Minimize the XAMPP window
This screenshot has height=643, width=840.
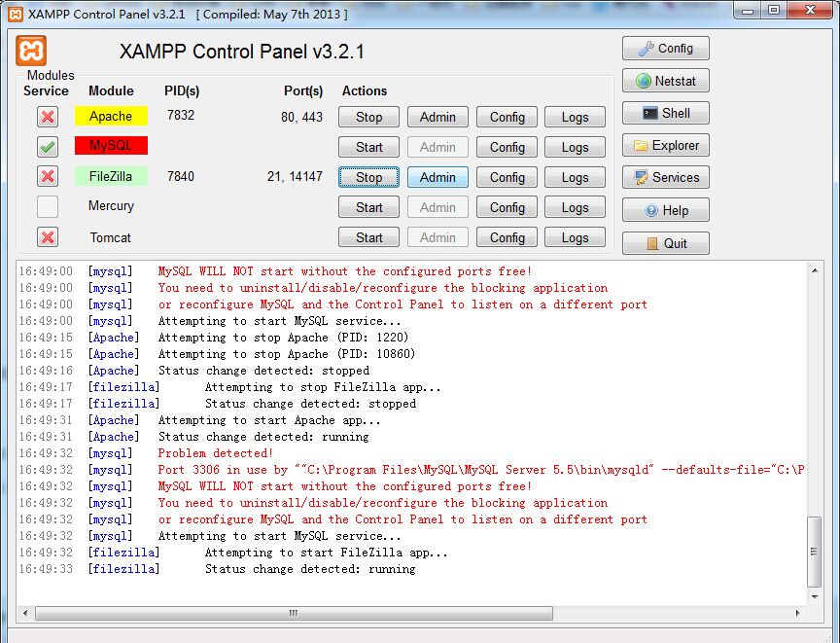point(748,10)
